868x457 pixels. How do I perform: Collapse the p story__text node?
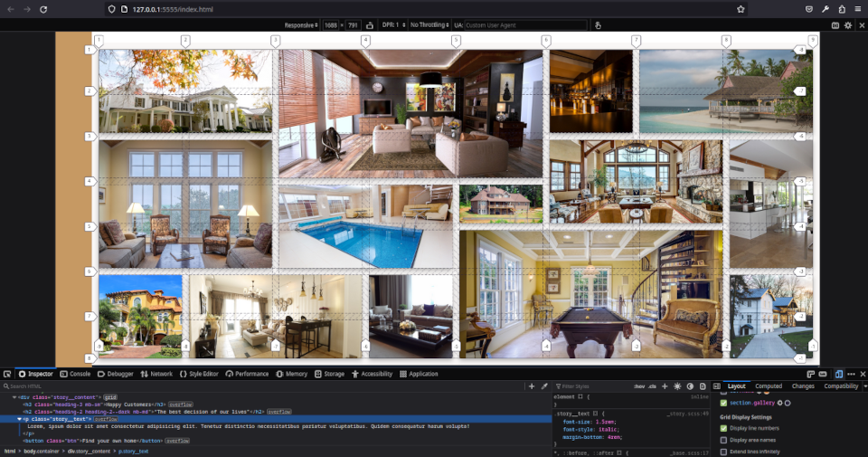(x=19, y=419)
